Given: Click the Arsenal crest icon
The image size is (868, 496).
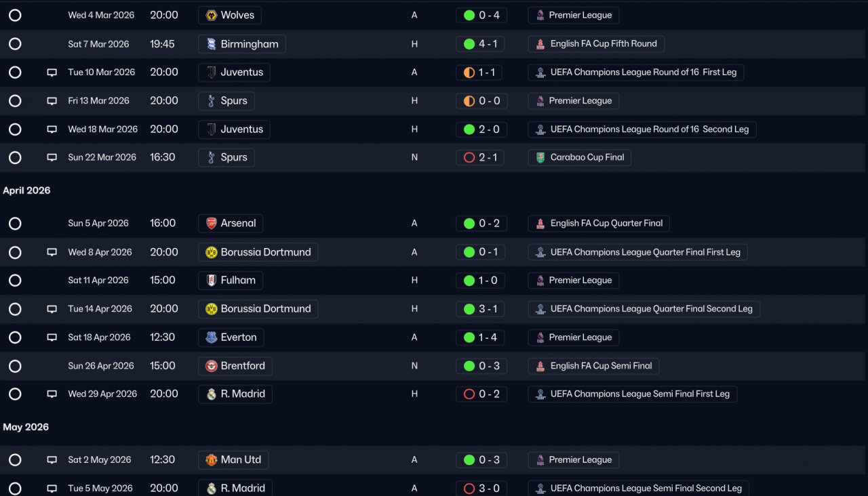Looking at the screenshot, I should point(212,223).
